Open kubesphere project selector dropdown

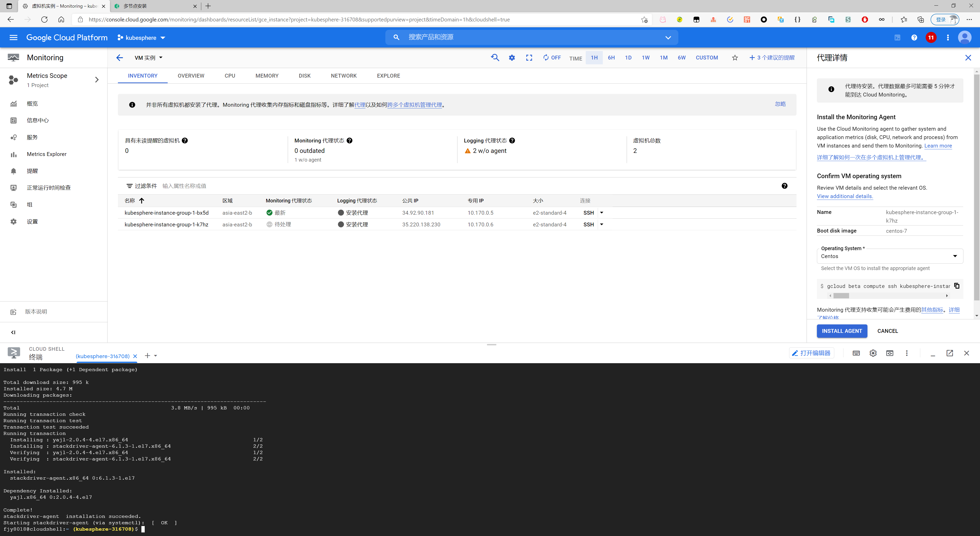(x=141, y=38)
